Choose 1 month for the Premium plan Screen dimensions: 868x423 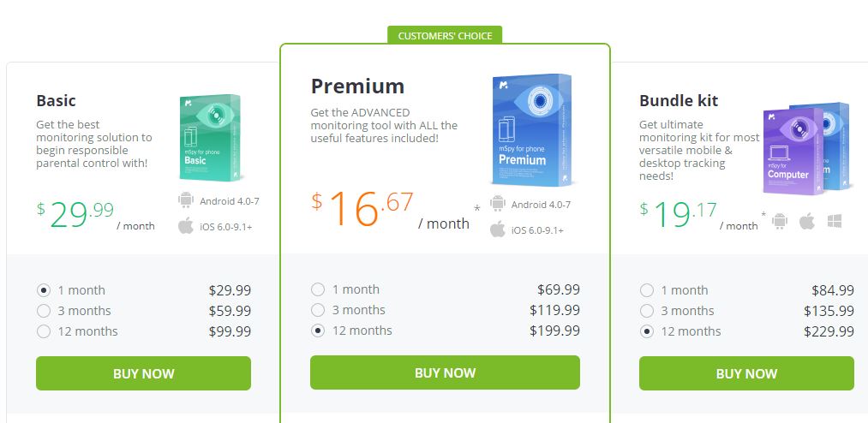(x=318, y=289)
